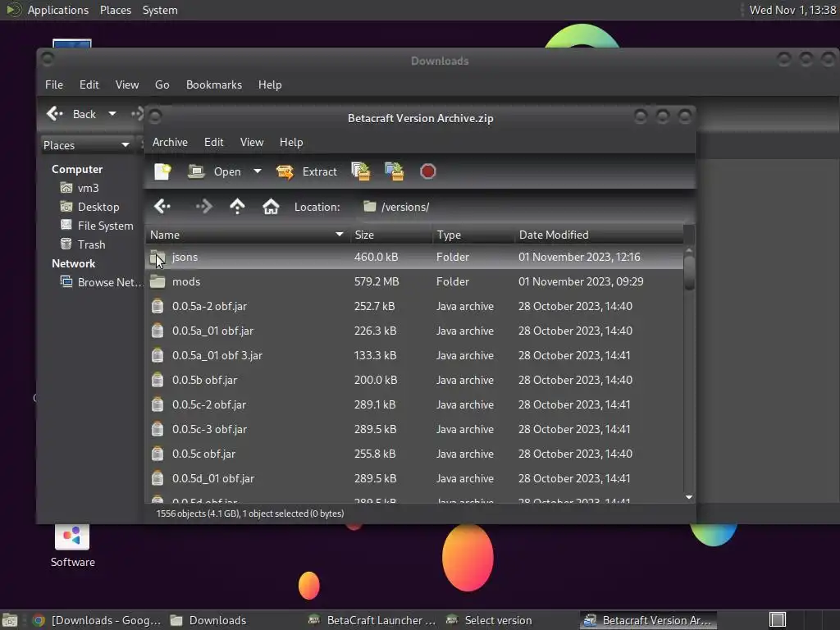Select 0.0.5c obf.jar file icon

[157, 454]
